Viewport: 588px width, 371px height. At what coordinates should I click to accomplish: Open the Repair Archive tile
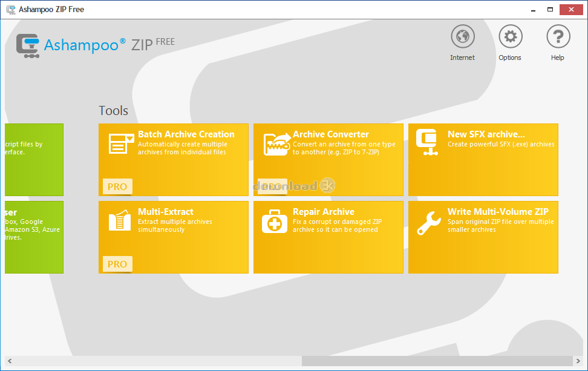pyautogui.click(x=328, y=237)
